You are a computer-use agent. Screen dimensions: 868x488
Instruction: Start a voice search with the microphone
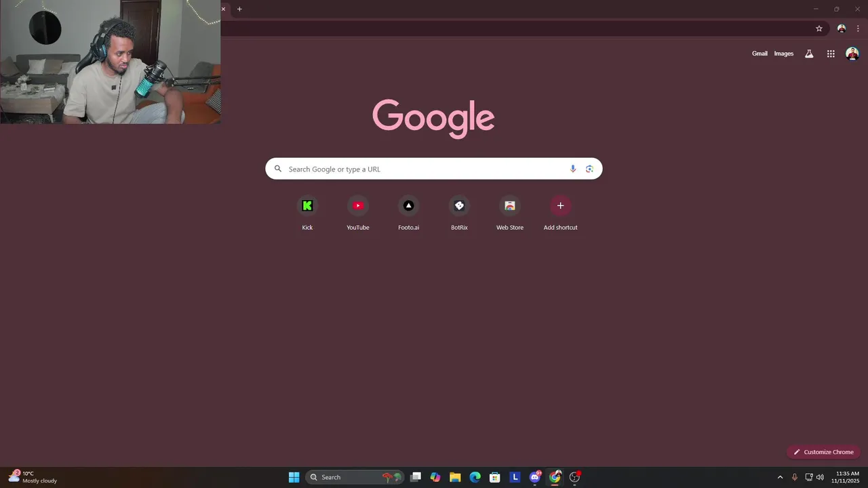[x=573, y=169]
